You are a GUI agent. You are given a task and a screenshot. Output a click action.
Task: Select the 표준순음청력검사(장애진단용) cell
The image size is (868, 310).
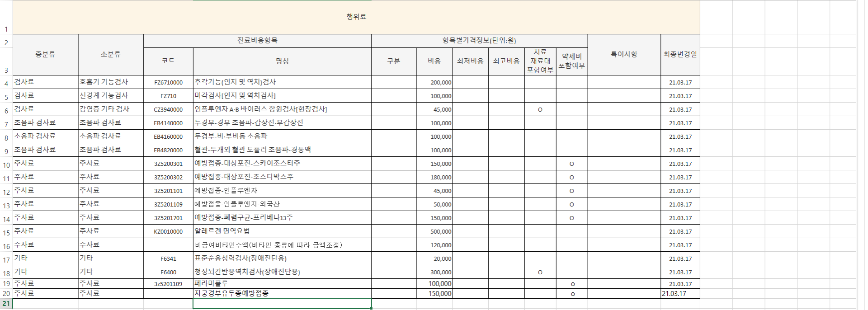[282, 258]
